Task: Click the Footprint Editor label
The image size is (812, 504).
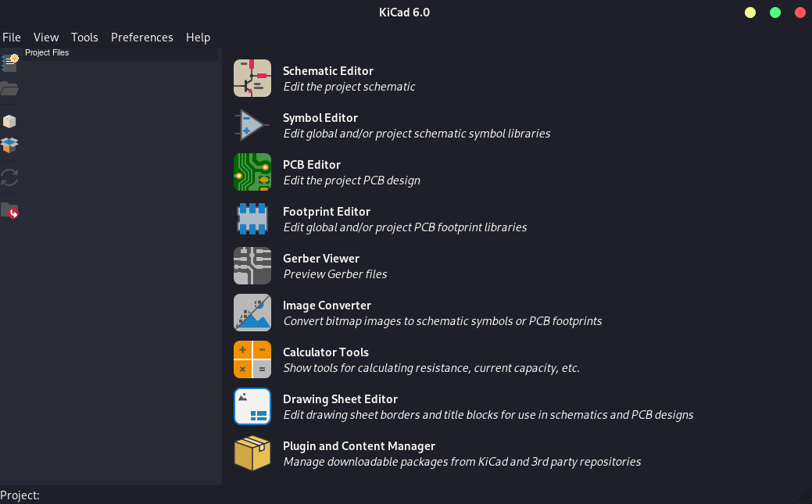Action: (326, 212)
